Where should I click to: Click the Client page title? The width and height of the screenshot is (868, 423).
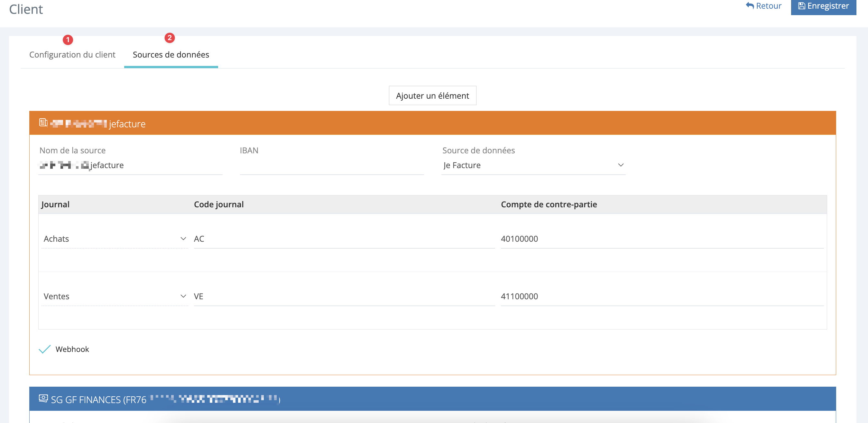26,9
